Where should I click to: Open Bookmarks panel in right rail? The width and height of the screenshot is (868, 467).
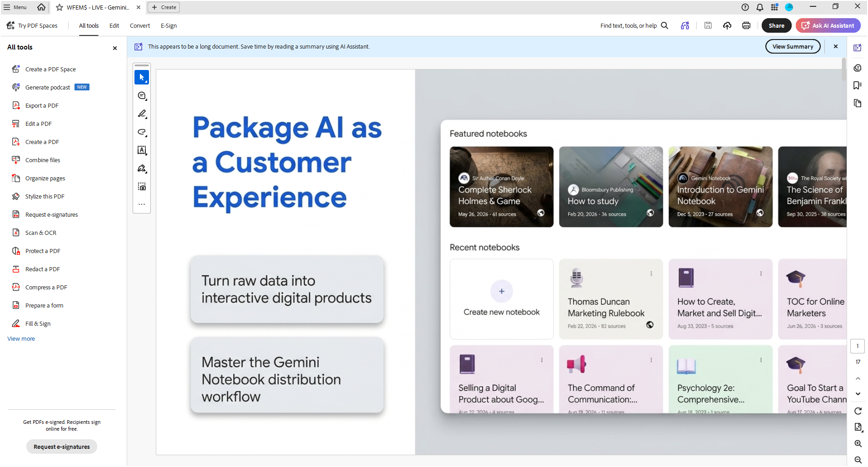858,85
